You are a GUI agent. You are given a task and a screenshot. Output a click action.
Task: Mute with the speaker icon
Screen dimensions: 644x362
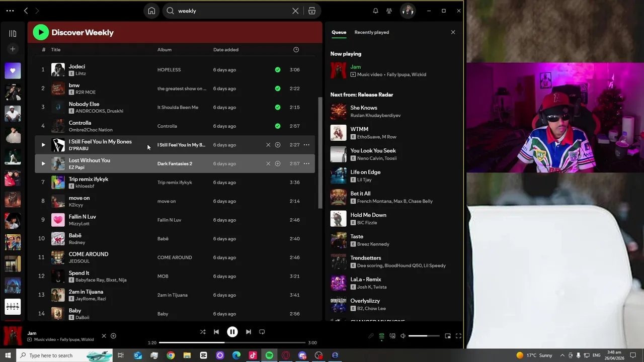pyautogui.click(x=403, y=336)
